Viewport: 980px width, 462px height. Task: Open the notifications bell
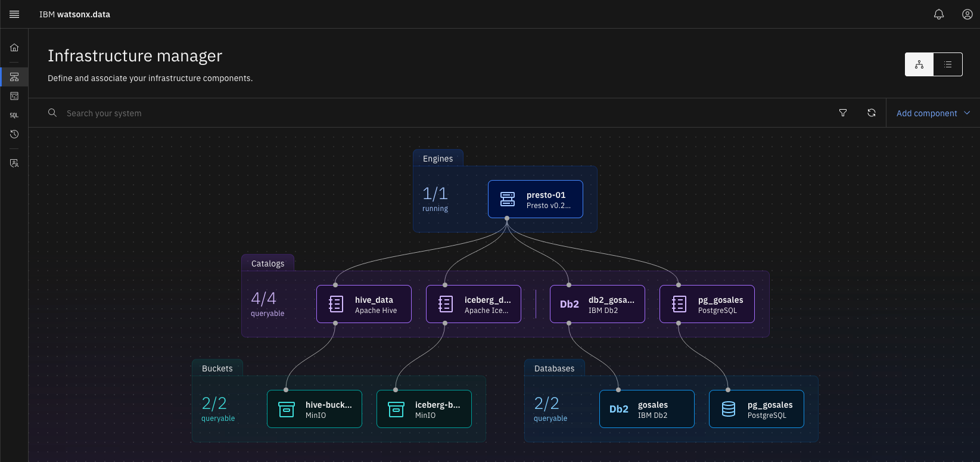(939, 14)
